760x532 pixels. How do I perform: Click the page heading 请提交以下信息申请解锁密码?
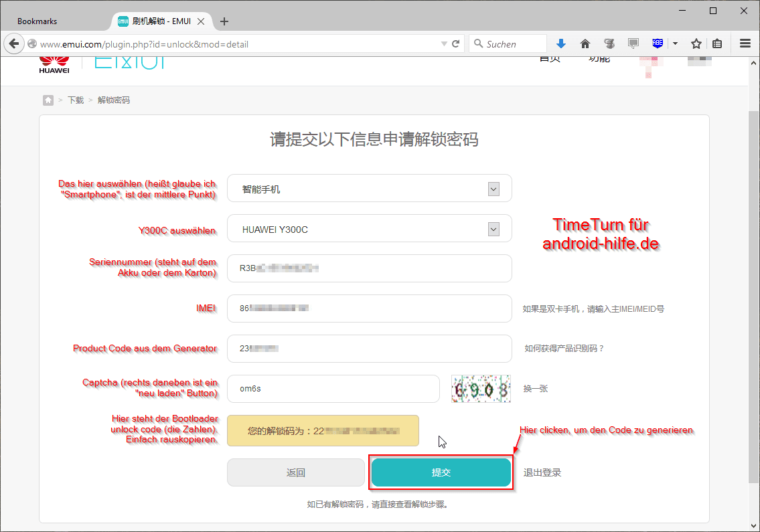374,139
